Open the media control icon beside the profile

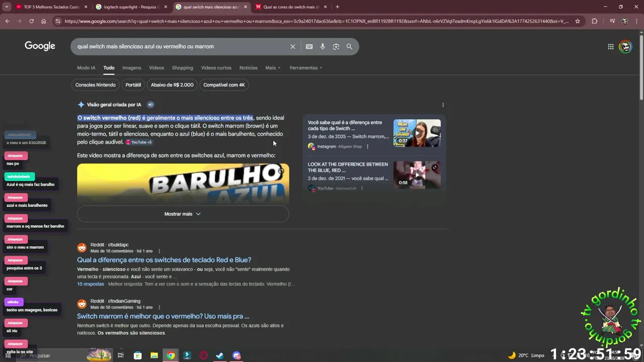[x=612, y=21]
